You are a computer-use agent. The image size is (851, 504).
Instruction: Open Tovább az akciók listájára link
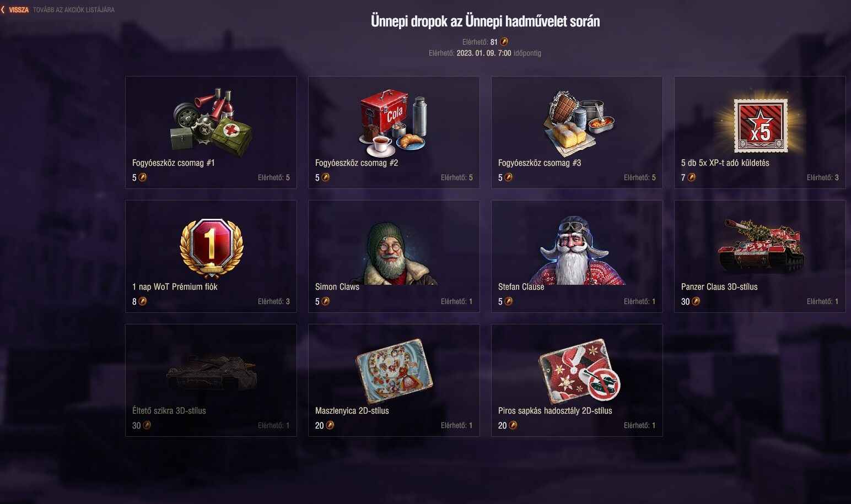[74, 10]
